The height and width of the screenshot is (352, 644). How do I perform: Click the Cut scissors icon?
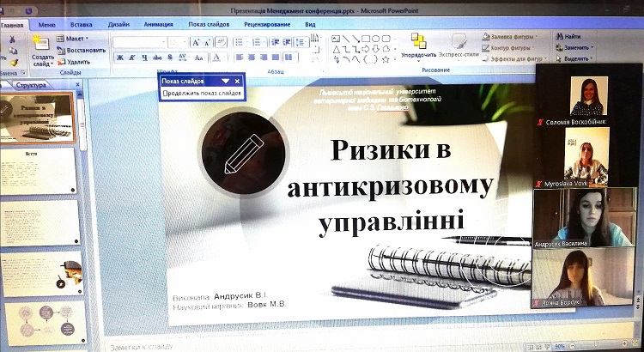point(12,39)
